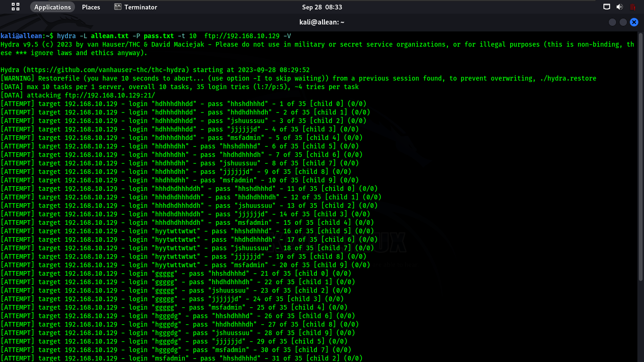644x362 pixels.
Task: Click the attempt line "27 of 35"
Action: (x=180, y=324)
